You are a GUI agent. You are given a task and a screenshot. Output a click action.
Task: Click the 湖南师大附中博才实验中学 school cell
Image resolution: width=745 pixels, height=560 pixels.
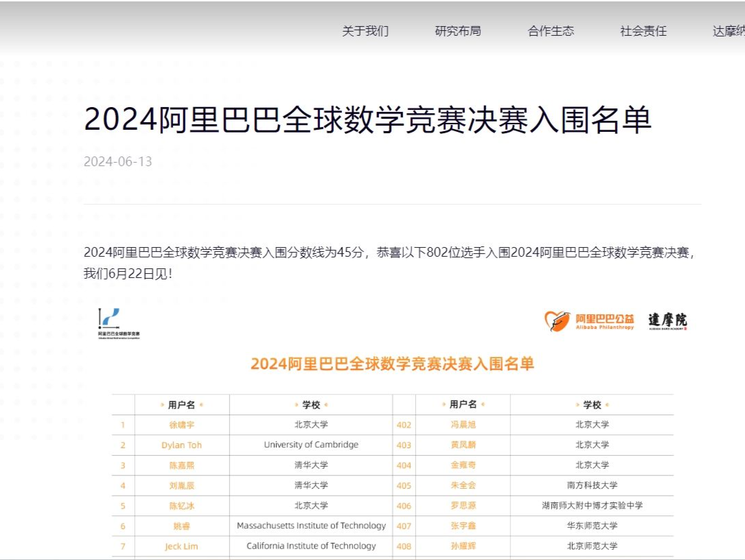592,505
